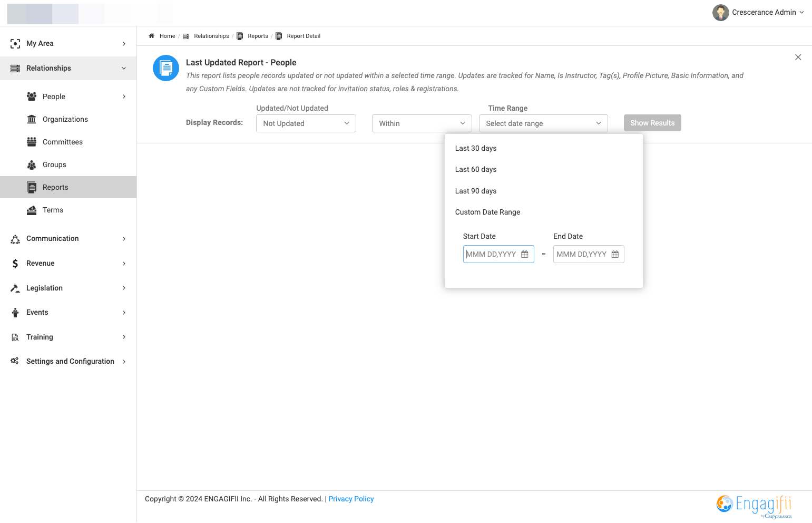Screen dimensions: 812x523
Task: Click the Legislation gavel icon
Action: tap(15, 288)
